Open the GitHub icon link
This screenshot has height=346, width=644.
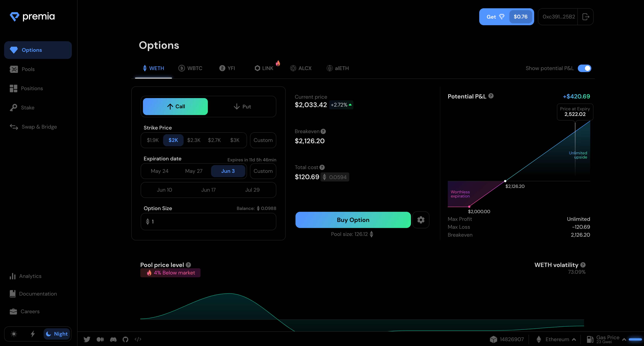(125, 339)
